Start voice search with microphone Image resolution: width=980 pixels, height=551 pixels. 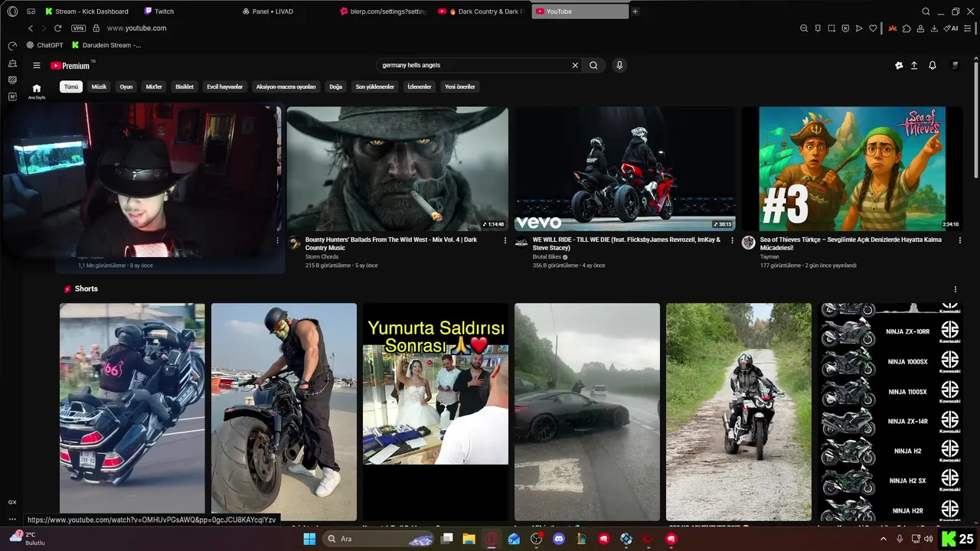[x=619, y=65]
